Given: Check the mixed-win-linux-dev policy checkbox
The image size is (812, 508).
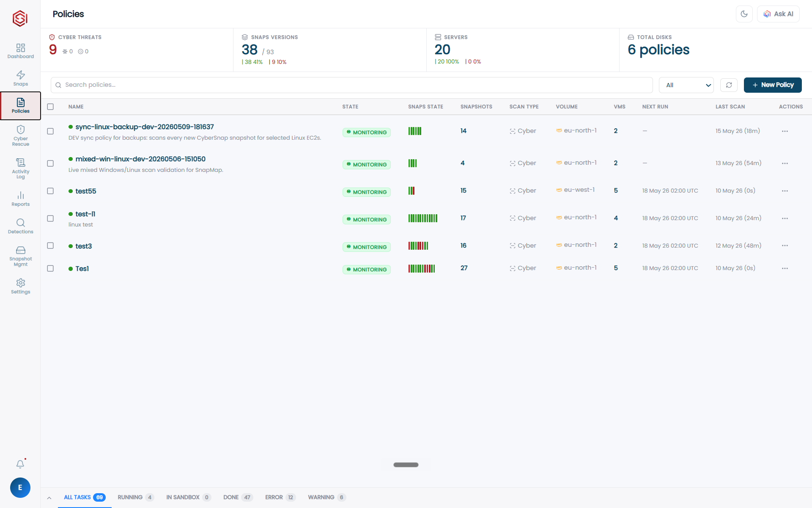Looking at the screenshot, I should pos(50,163).
